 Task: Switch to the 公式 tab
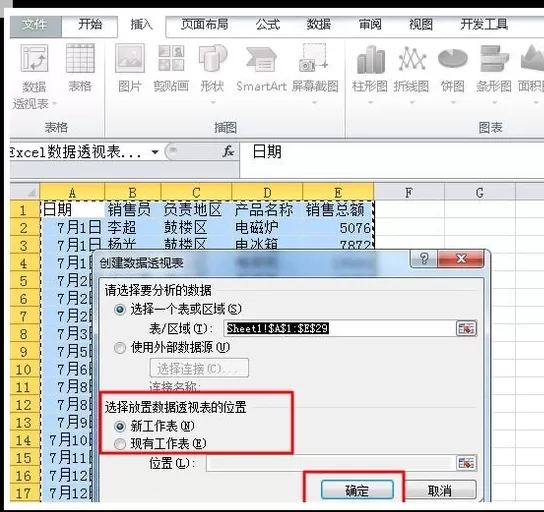[x=267, y=25]
